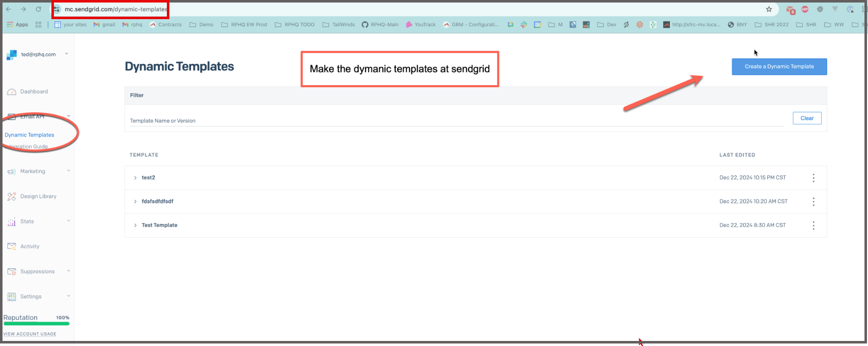Image resolution: width=868 pixels, height=346 pixels.
Task: Expand the Marketing menu chevron
Action: click(x=69, y=171)
